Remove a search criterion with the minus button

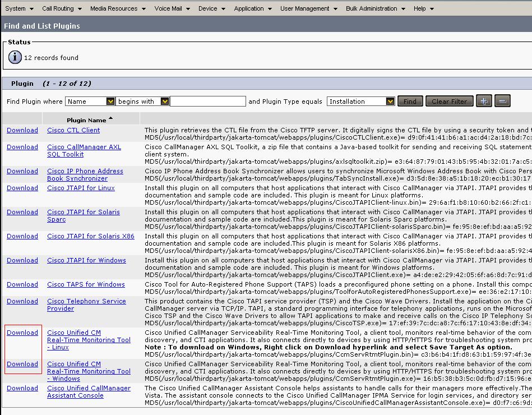[502, 101]
